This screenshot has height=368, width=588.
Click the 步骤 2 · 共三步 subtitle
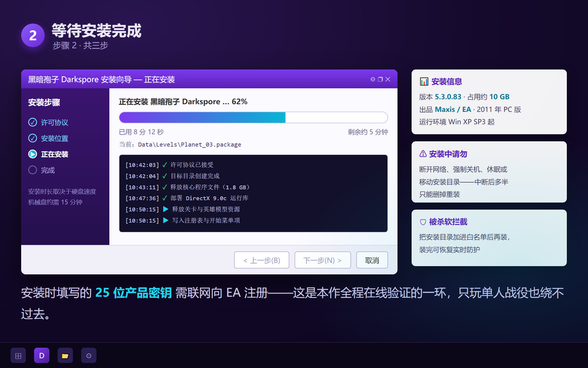click(80, 45)
